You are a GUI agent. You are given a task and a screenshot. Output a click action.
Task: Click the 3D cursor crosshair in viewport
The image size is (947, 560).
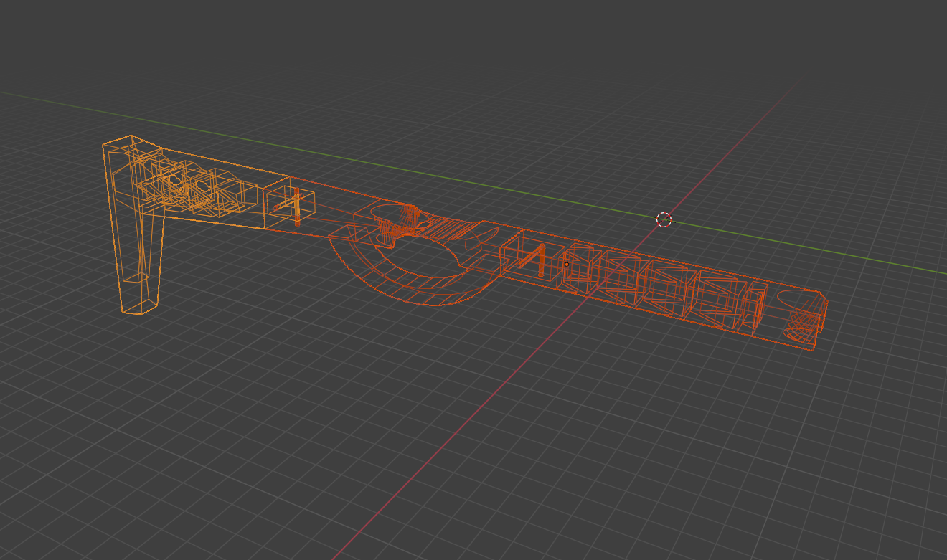coord(664,219)
